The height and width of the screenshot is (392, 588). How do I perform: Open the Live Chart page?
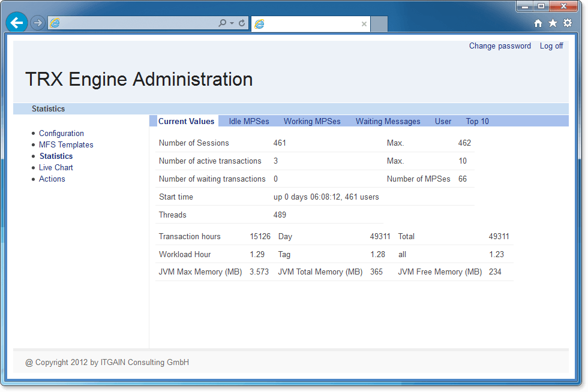tap(56, 167)
